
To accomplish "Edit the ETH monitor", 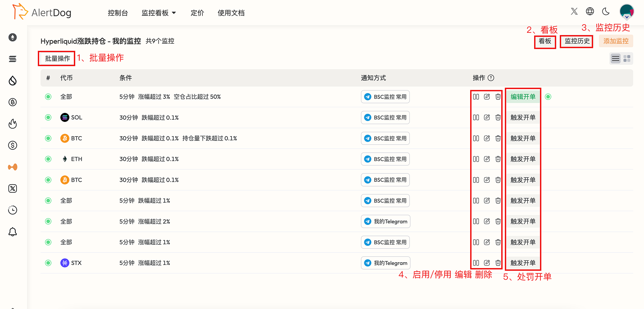I will [x=487, y=159].
